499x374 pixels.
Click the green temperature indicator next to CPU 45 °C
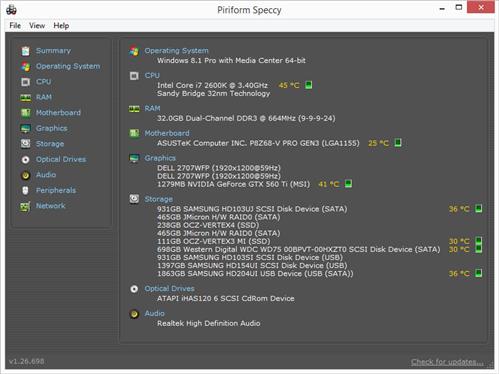tap(309, 85)
